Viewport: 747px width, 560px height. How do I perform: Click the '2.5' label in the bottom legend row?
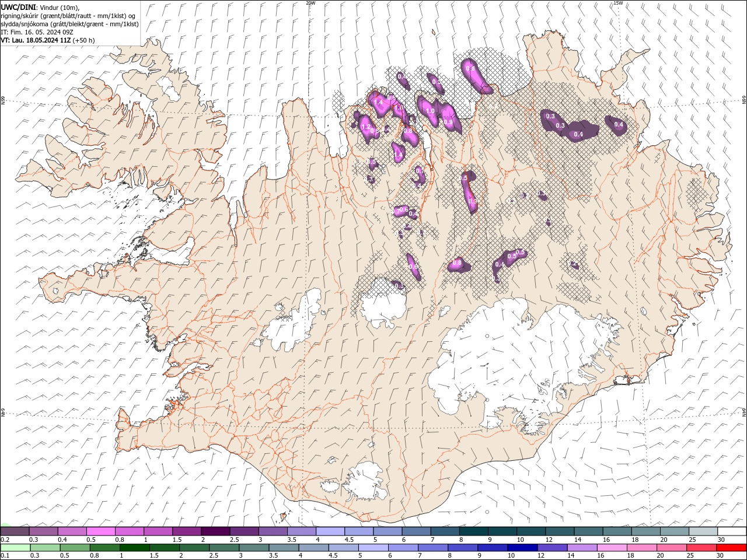coord(213,556)
